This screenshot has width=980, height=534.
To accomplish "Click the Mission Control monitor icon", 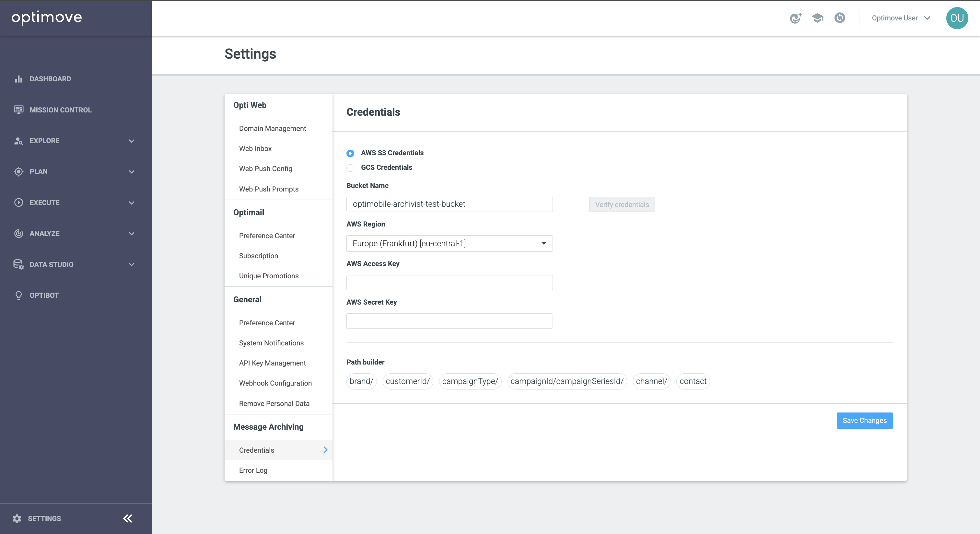I will [18, 110].
